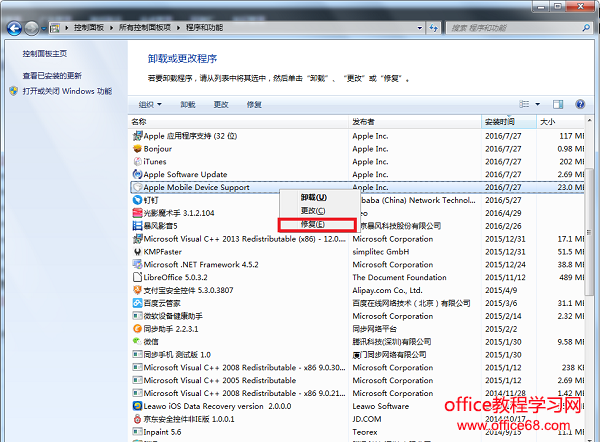Click the Microsoft .NET Framework 4.5.2 icon
The height and width of the screenshot is (442, 600).
click(137, 264)
